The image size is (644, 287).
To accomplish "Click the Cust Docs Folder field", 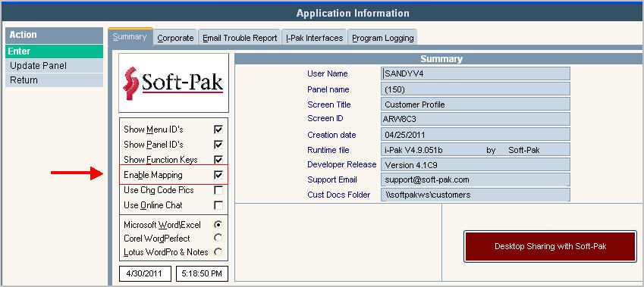I will [476, 195].
